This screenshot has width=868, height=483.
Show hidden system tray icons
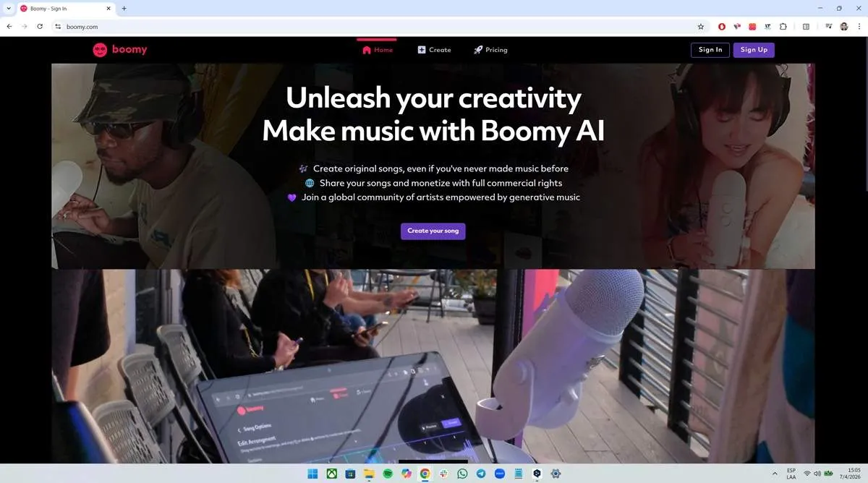(x=775, y=474)
